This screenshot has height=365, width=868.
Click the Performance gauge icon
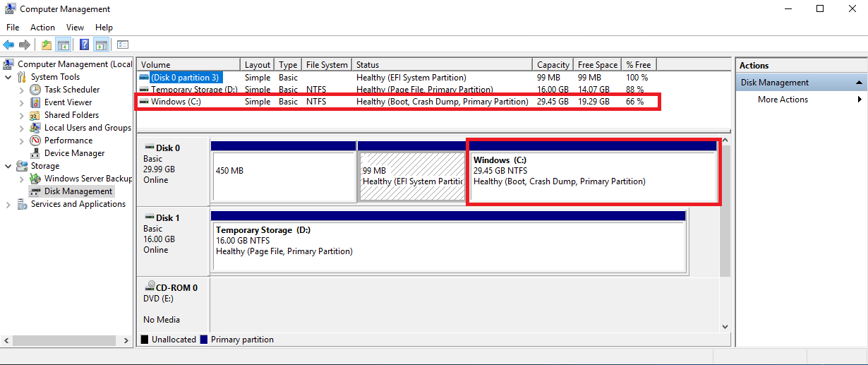[x=35, y=140]
